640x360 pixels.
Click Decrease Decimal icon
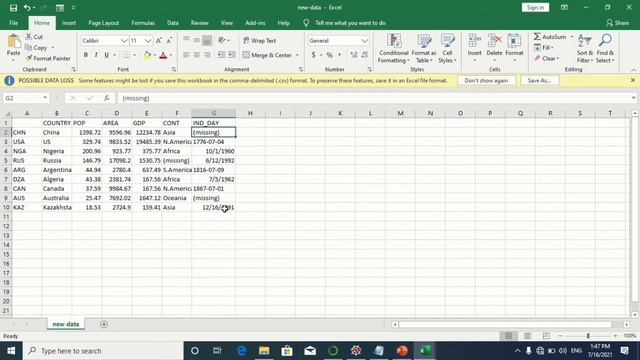click(364, 55)
